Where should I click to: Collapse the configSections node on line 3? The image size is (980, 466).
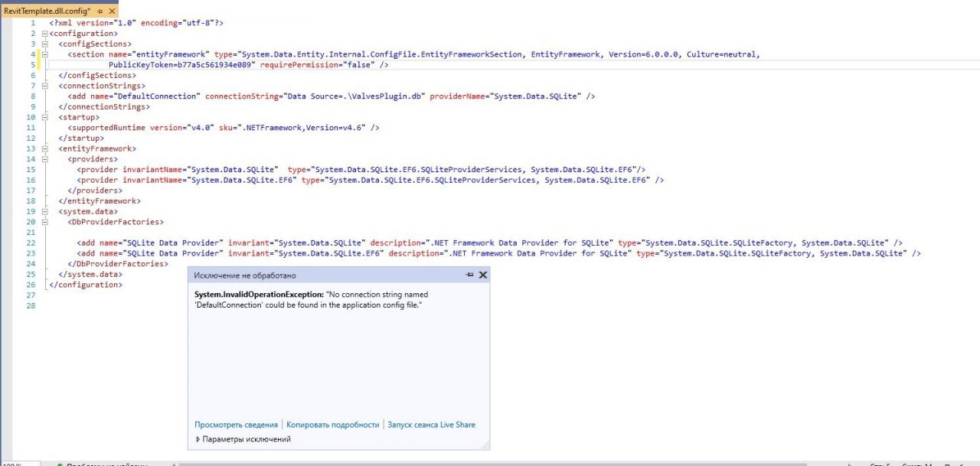click(x=44, y=44)
